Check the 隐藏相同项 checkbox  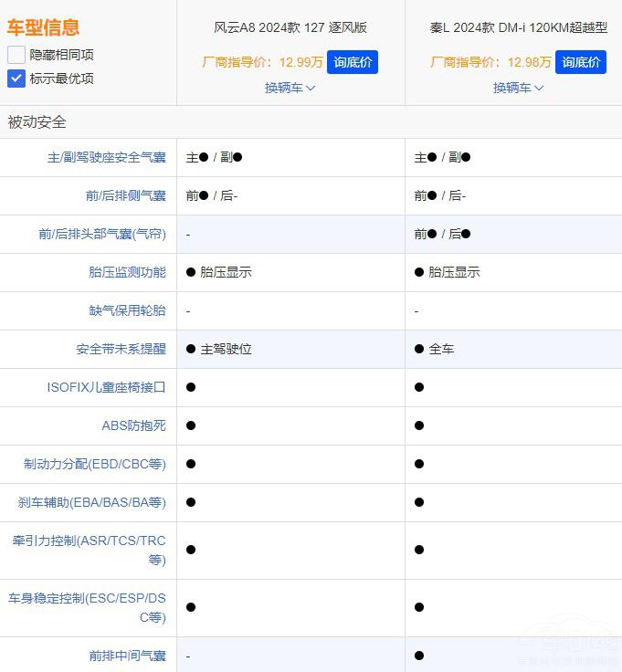(16, 55)
